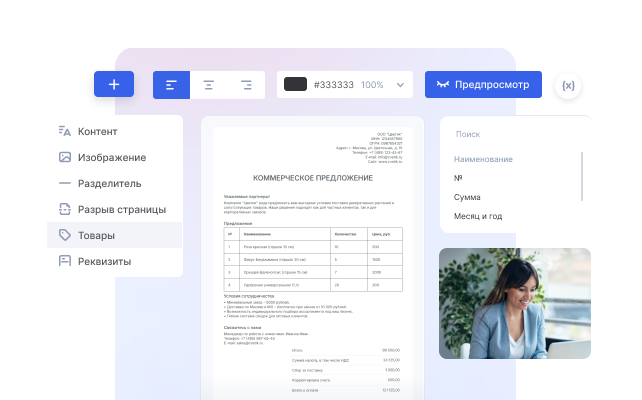Viewport: 642px width, 400px height.
Task: Open color picker via dark swatch
Action: pyautogui.click(x=295, y=84)
